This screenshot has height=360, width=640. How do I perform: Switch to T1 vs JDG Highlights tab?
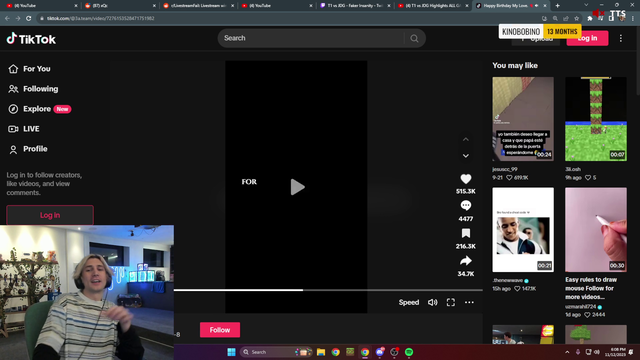[x=433, y=6]
